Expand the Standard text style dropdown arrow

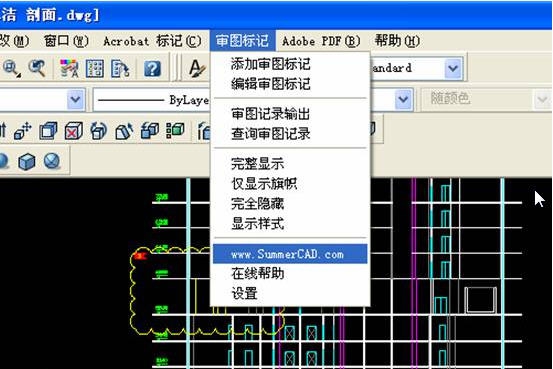(453, 68)
